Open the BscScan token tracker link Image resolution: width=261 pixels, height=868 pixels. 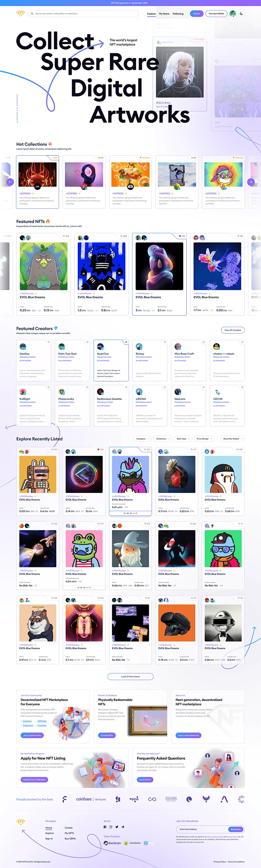(x=112, y=843)
